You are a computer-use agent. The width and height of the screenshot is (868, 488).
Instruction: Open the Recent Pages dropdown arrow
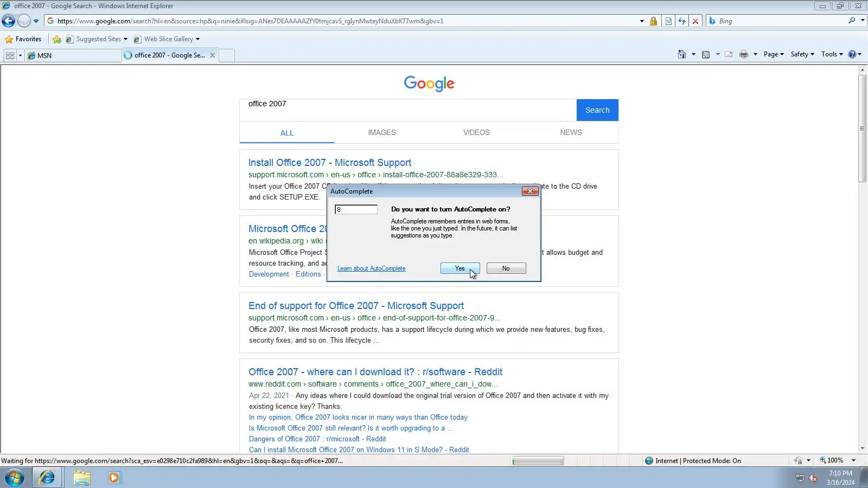click(36, 21)
